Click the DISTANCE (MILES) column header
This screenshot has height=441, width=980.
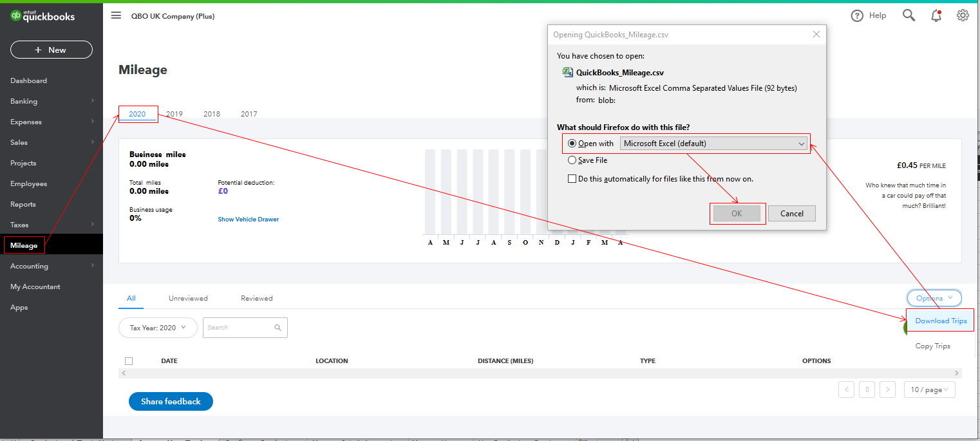point(505,361)
